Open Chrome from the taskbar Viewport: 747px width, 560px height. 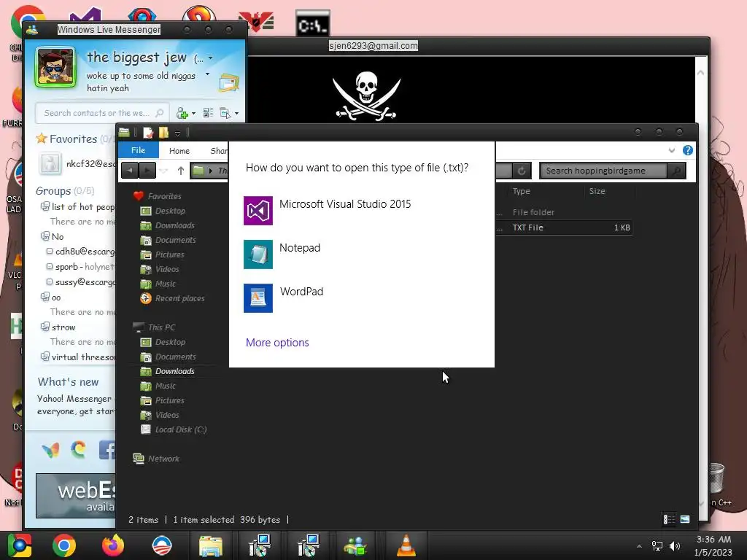(x=64, y=545)
